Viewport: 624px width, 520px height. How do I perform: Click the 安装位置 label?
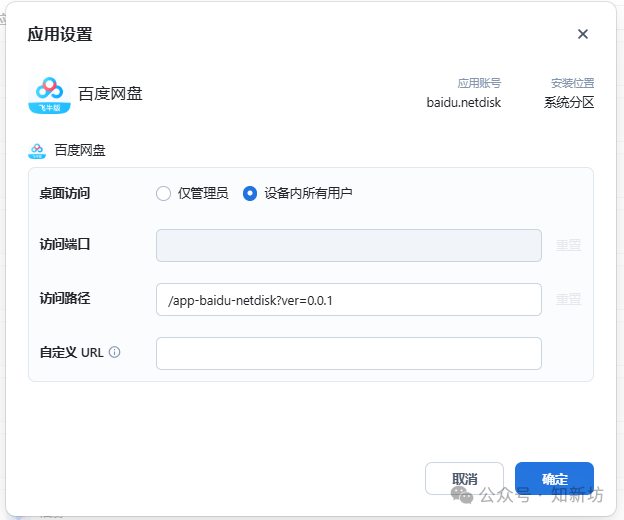[x=572, y=83]
